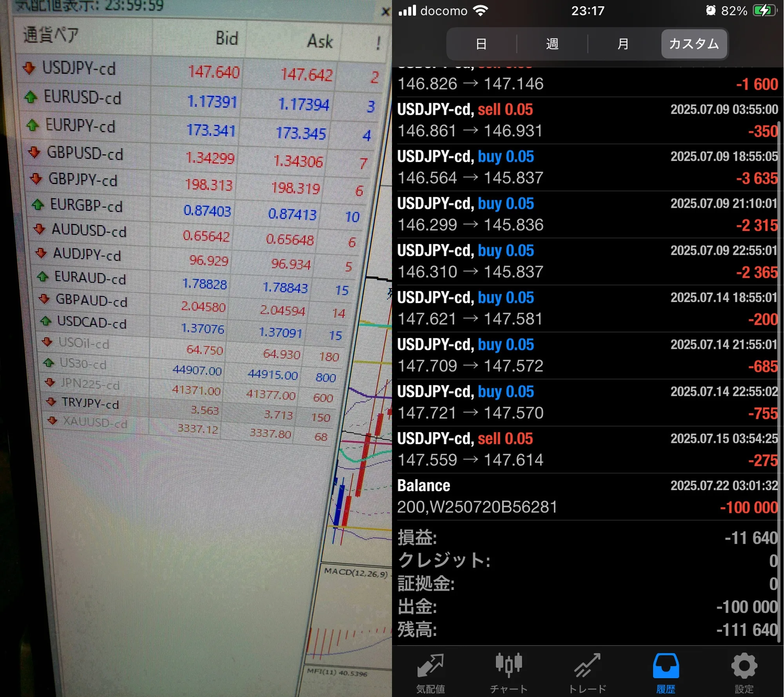Click the red arrow beside GBPAUD-cd

click(44, 299)
